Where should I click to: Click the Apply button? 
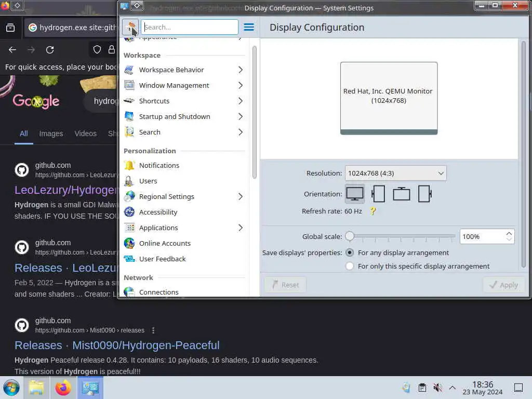point(504,285)
